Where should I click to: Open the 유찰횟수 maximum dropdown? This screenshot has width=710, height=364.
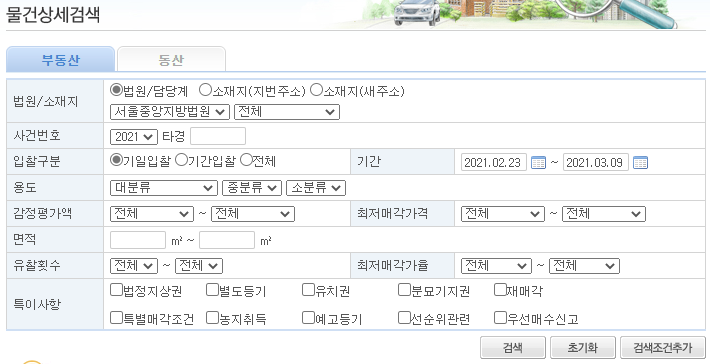coord(199,266)
